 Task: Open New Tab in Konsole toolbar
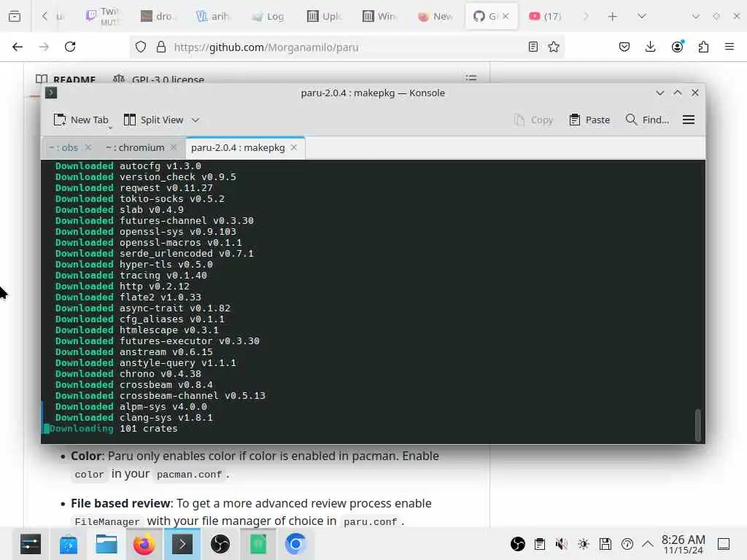(81, 120)
